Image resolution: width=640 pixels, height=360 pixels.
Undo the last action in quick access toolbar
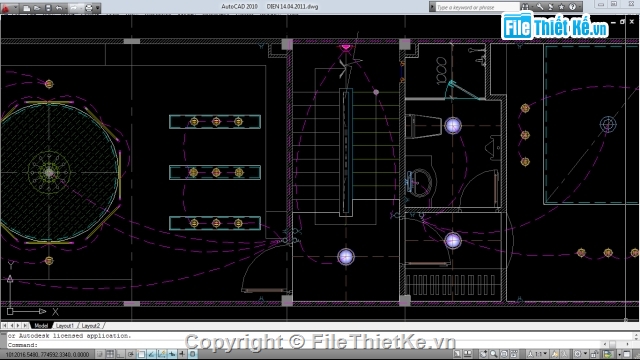[x=59, y=8]
